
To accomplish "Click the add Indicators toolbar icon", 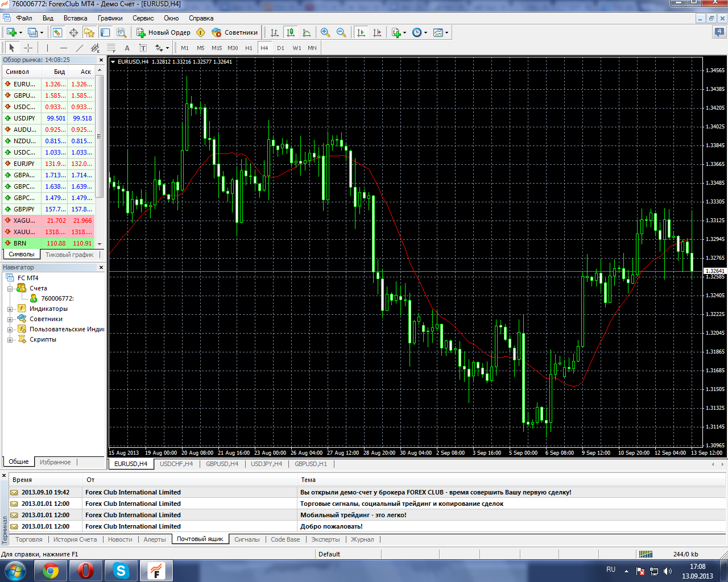I will coord(396,32).
